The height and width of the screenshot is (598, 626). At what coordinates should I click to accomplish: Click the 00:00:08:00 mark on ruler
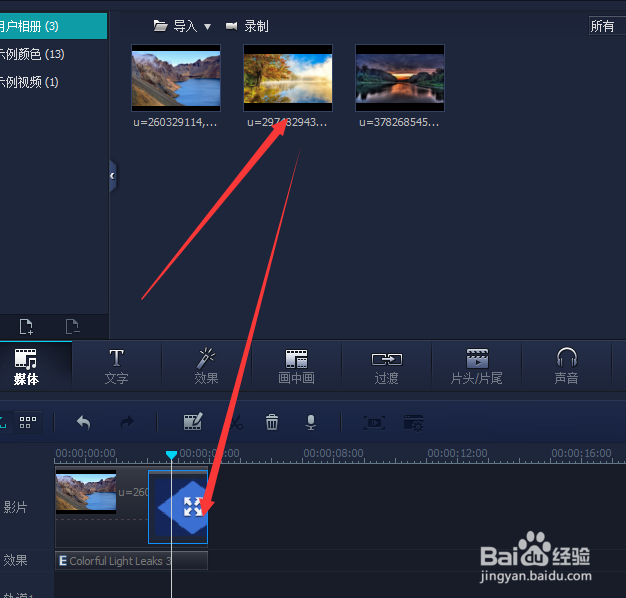coord(333,453)
